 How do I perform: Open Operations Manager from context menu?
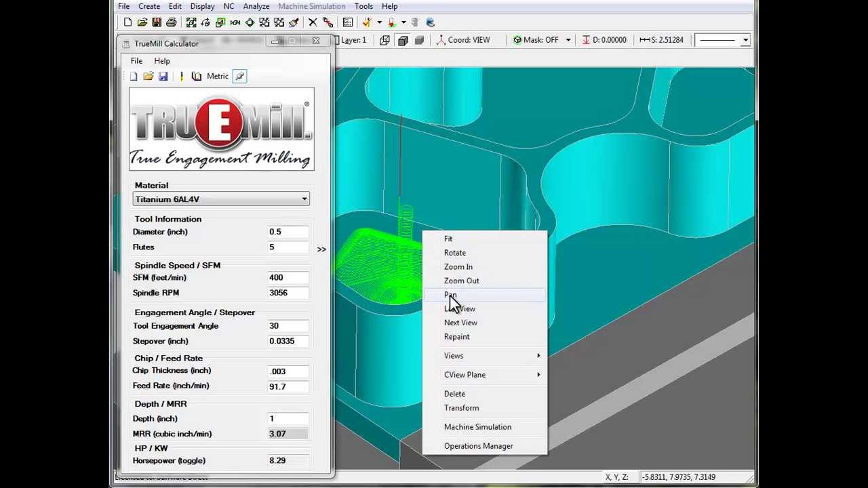coord(478,446)
